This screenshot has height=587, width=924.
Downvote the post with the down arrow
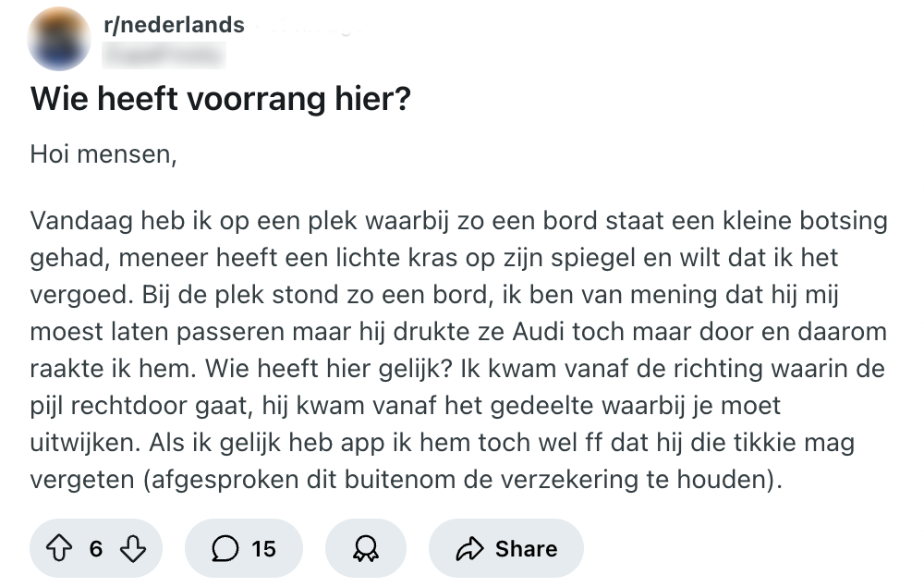135,549
